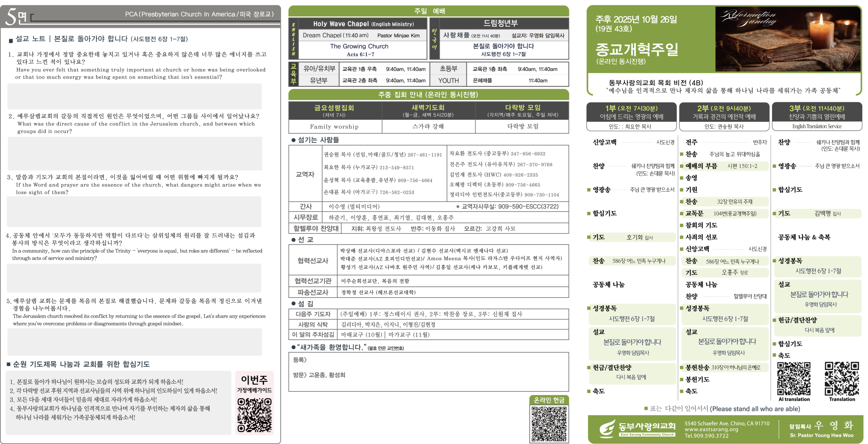Click the 드림청년부 heading
The image size is (868, 444).
(500, 23)
